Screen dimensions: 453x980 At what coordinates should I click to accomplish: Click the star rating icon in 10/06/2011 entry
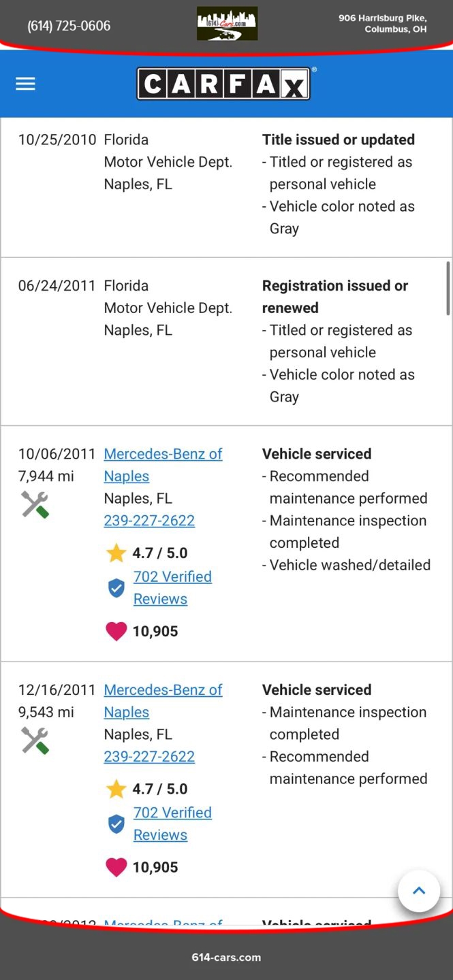[x=116, y=553]
